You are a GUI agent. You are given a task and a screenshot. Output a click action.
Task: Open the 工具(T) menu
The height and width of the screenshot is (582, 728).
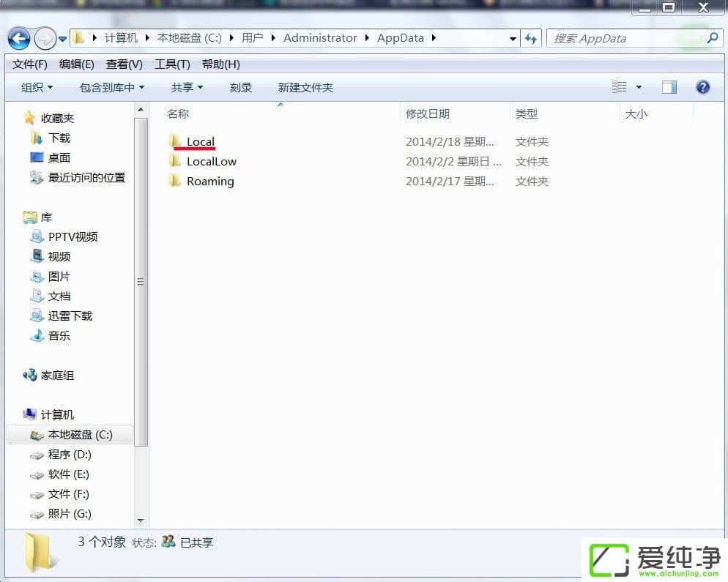(x=172, y=64)
